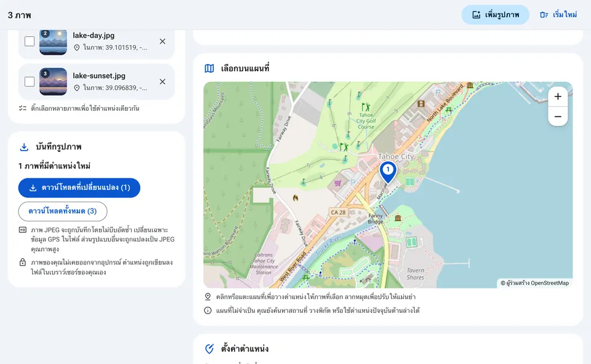Click the fire station icon on the map
The image size is (591, 364).
[295, 197]
